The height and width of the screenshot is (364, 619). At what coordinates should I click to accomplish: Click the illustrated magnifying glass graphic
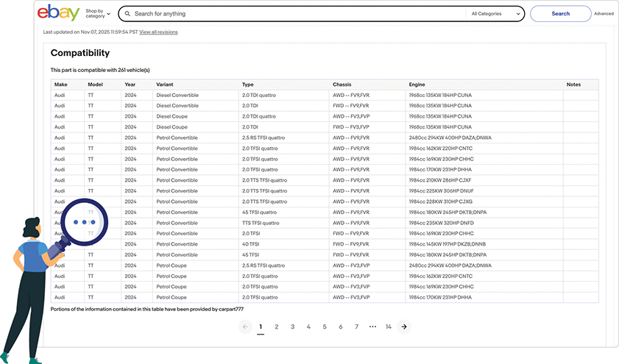coord(79,228)
